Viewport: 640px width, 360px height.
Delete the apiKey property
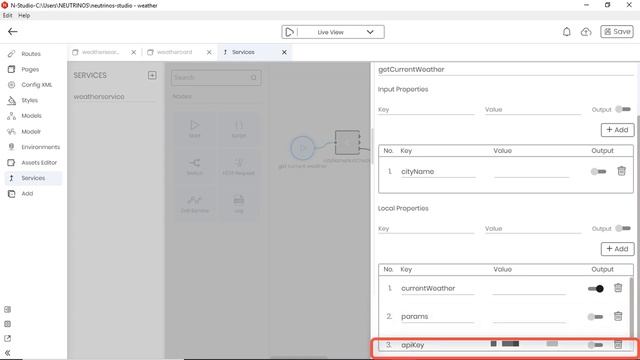pyautogui.click(x=618, y=344)
